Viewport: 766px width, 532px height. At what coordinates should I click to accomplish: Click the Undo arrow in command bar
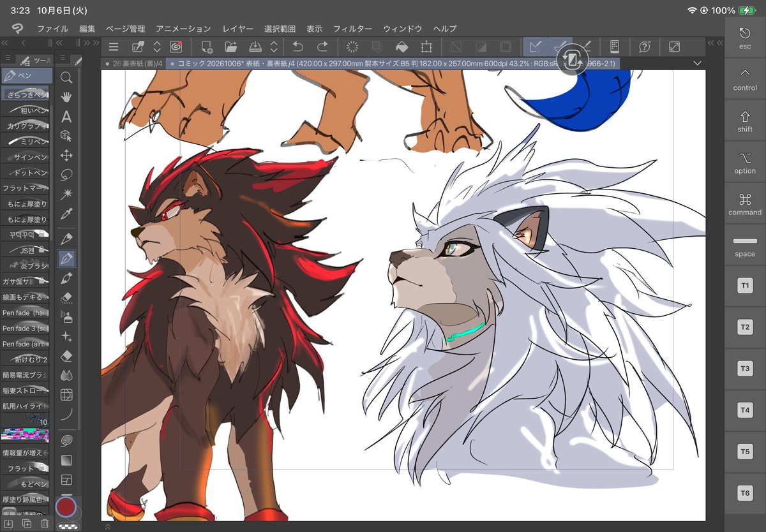pyautogui.click(x=297, y=47)
